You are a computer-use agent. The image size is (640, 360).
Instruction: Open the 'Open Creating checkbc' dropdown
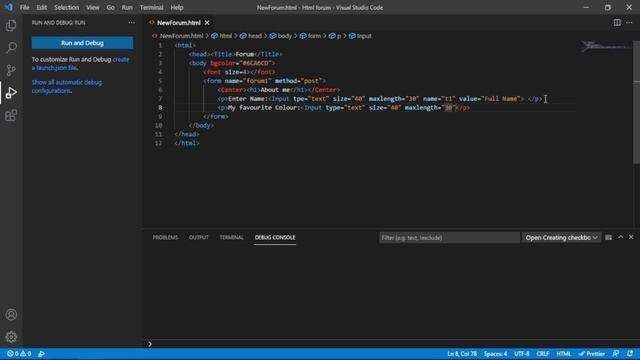561,238
